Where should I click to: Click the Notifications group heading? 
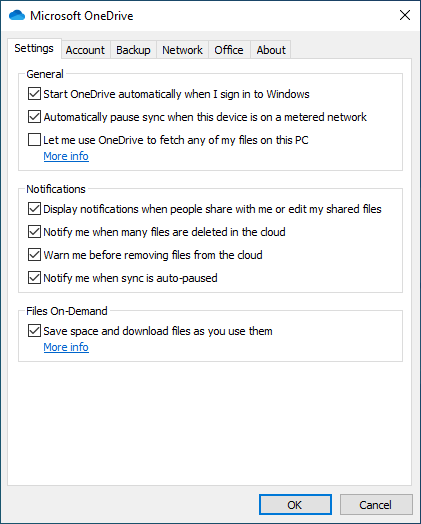[x=56, y=189]
